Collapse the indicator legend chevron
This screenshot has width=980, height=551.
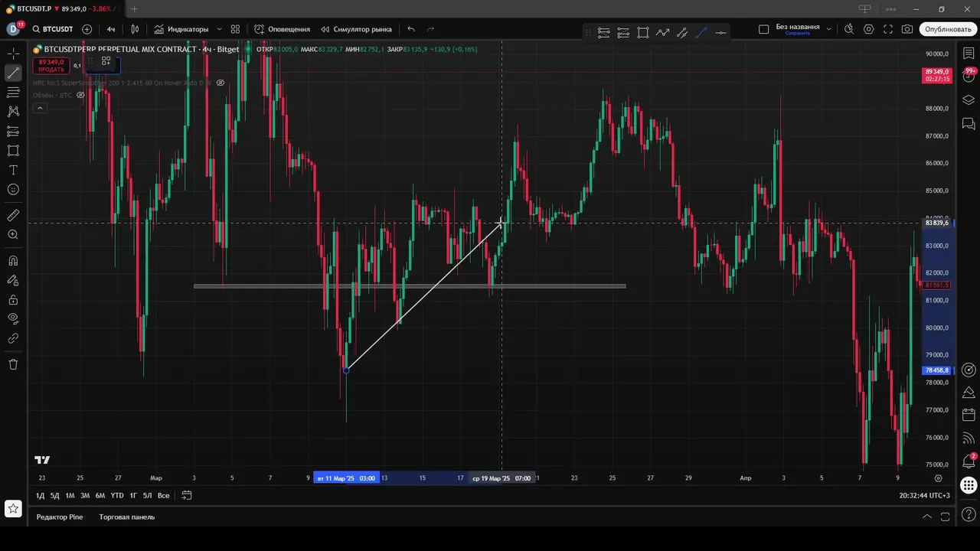[x=40, y=108]
